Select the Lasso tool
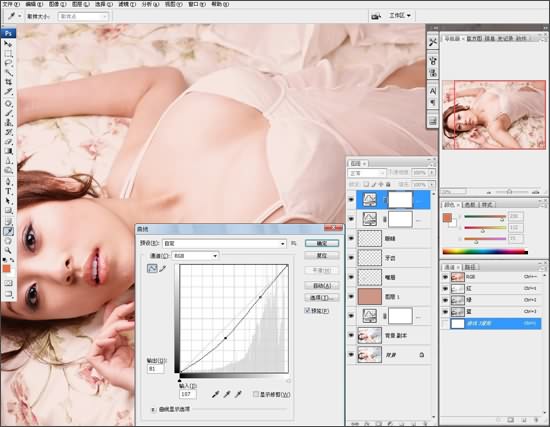550x427 pixels. point(8,63)
